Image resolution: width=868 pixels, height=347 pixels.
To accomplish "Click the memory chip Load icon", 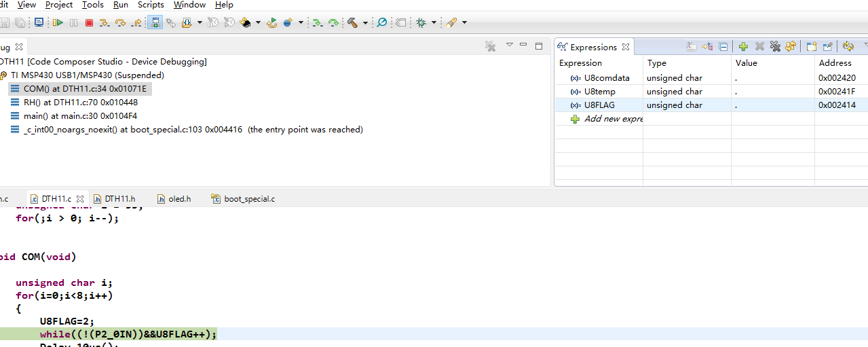I will click(x=246, y=22).
